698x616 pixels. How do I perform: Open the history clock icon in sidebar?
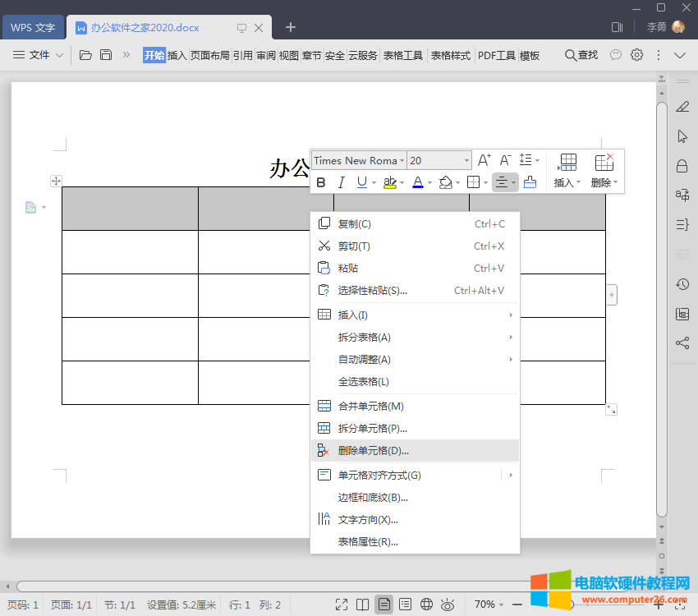682,284
